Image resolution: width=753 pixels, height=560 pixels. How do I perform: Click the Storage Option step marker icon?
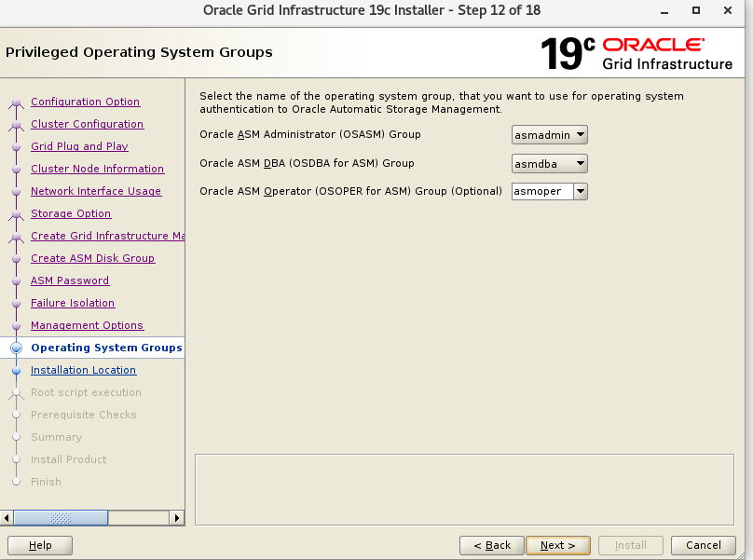17,214
